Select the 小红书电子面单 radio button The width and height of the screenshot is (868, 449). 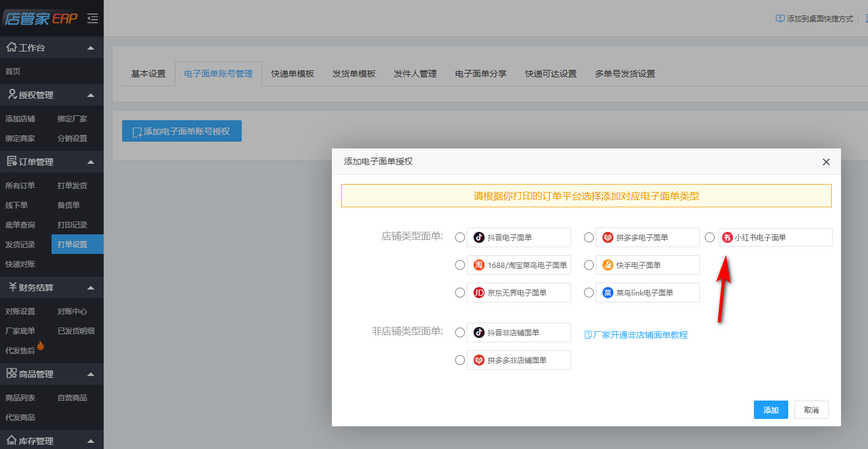coord(710,237)
